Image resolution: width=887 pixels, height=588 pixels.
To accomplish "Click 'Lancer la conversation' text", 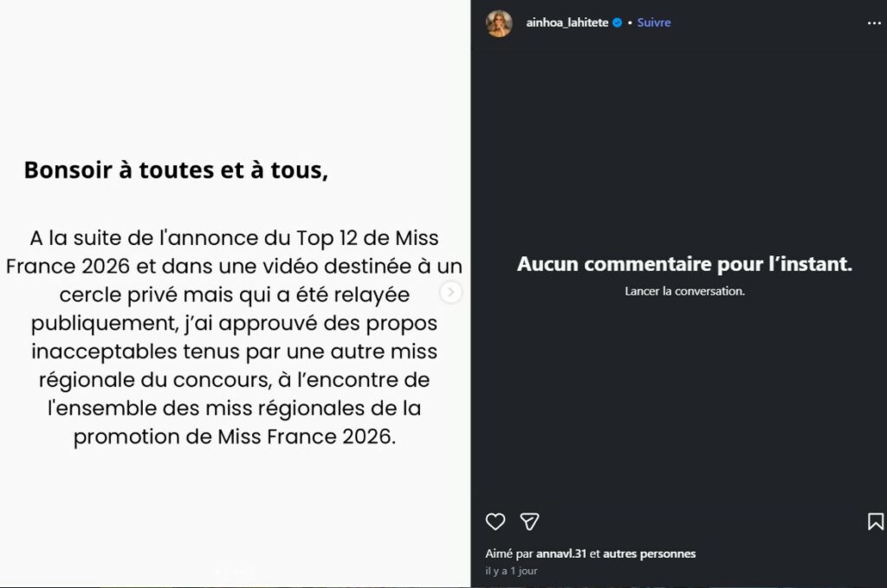I will click(x=684, y=291).
